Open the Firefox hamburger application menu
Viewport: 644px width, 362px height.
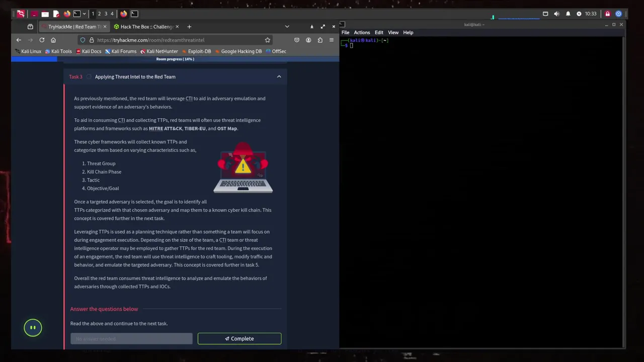331,40
